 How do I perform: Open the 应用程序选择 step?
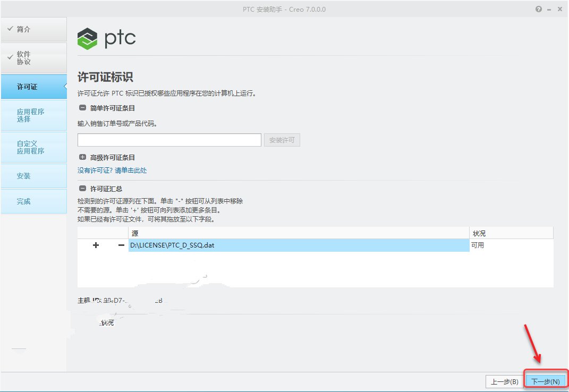point(34,115)
